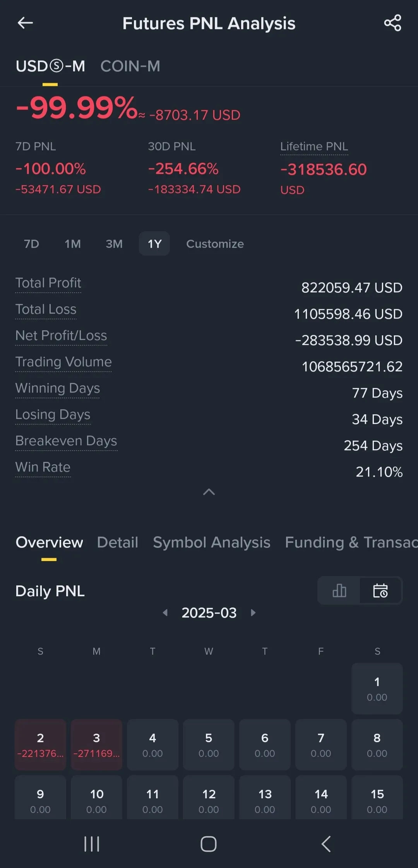The height and width of the screenshot is (868, 418).
Task: Select the 7D time range
Action: tap(31, 244)
